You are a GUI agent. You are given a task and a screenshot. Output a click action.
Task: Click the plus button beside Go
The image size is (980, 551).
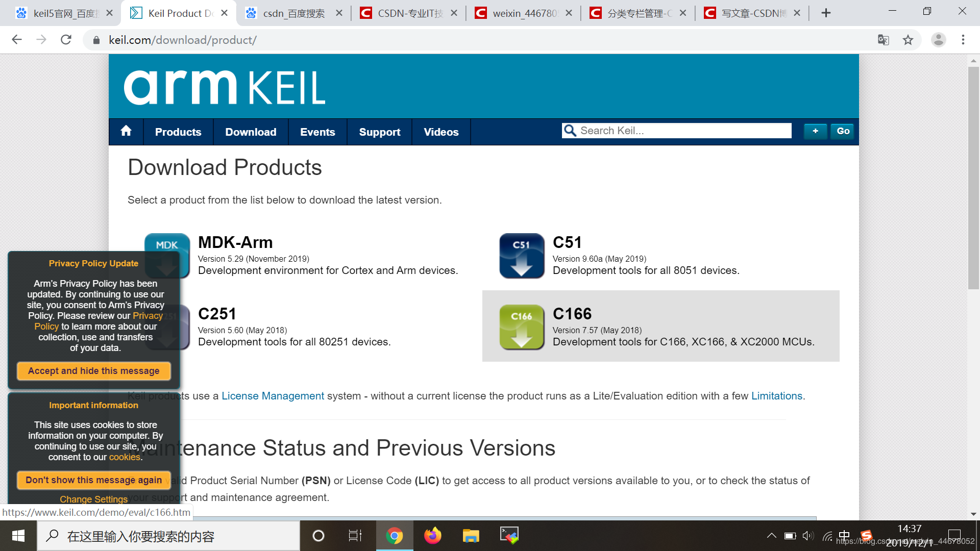click(816, 131)
